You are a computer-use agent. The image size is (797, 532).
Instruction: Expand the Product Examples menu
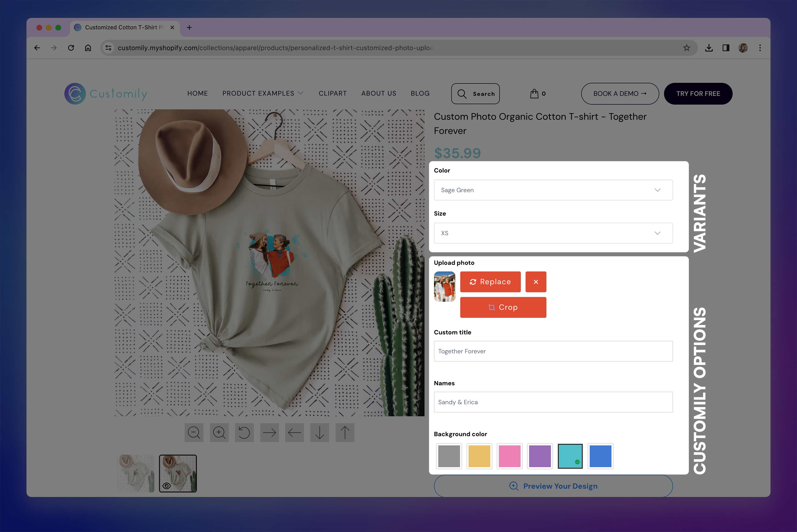(x=263, y=93)
